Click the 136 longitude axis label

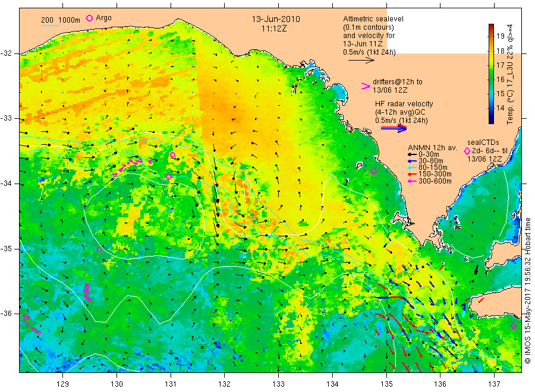440,384
